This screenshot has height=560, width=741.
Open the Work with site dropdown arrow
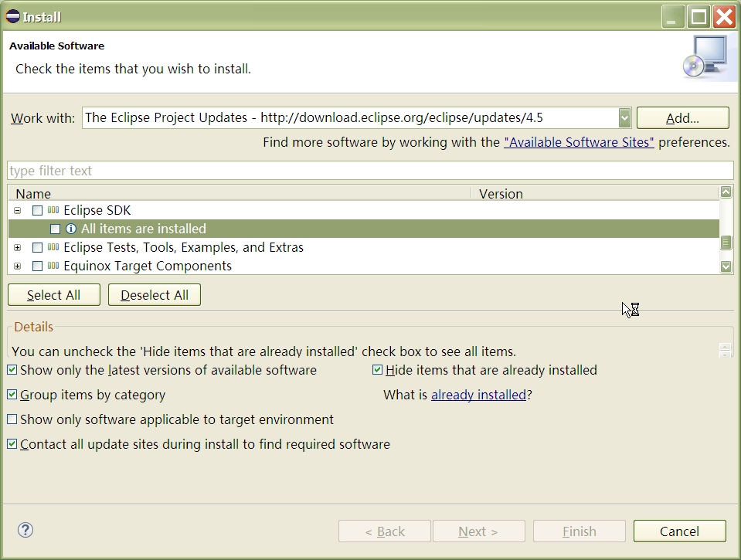pos(624,117)
